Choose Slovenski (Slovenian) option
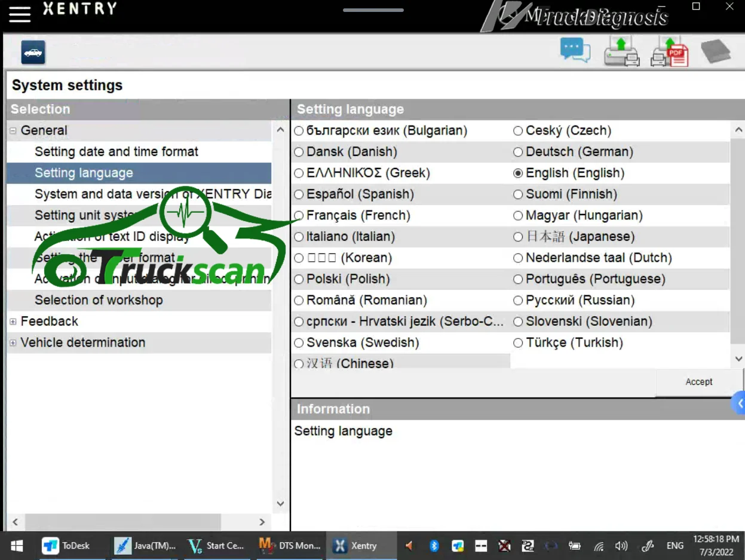Screen dimensions: 745x560 (518, 322)
